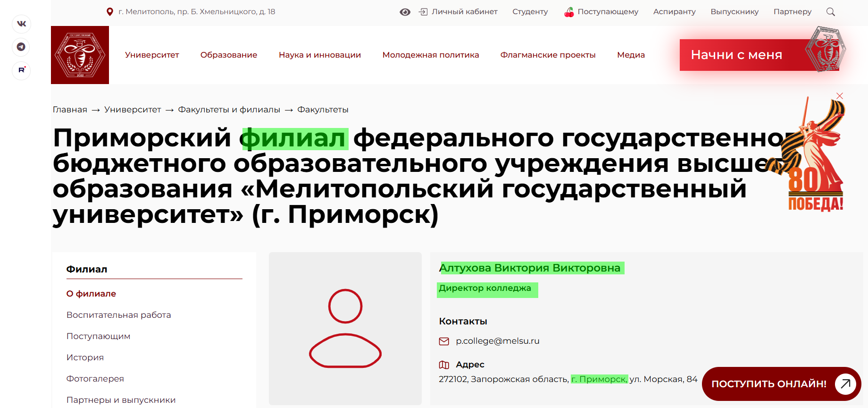The width and height of the screenshot is (868, 408).
Task: Open Молодежная политика menu
Action: (431, 55)
